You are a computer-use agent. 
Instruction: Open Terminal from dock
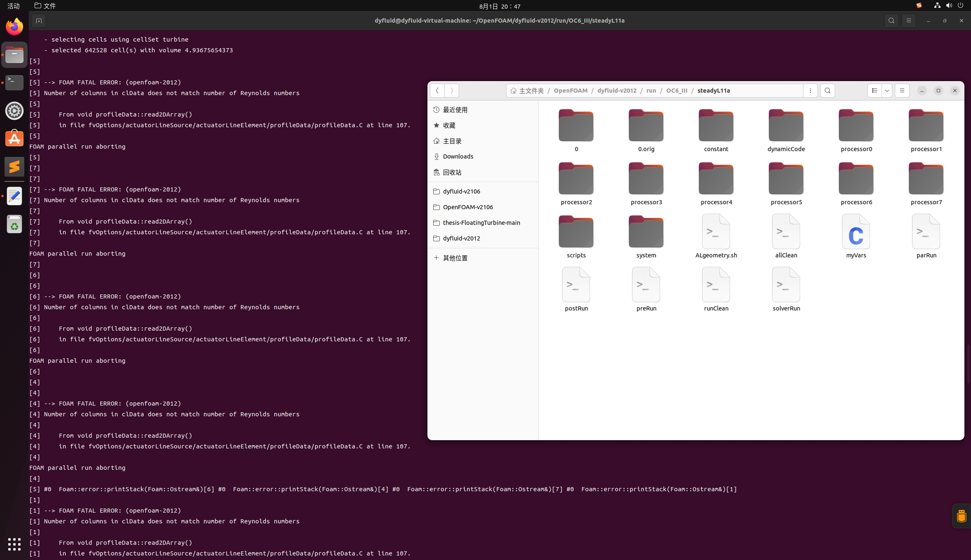click(14, 83)
